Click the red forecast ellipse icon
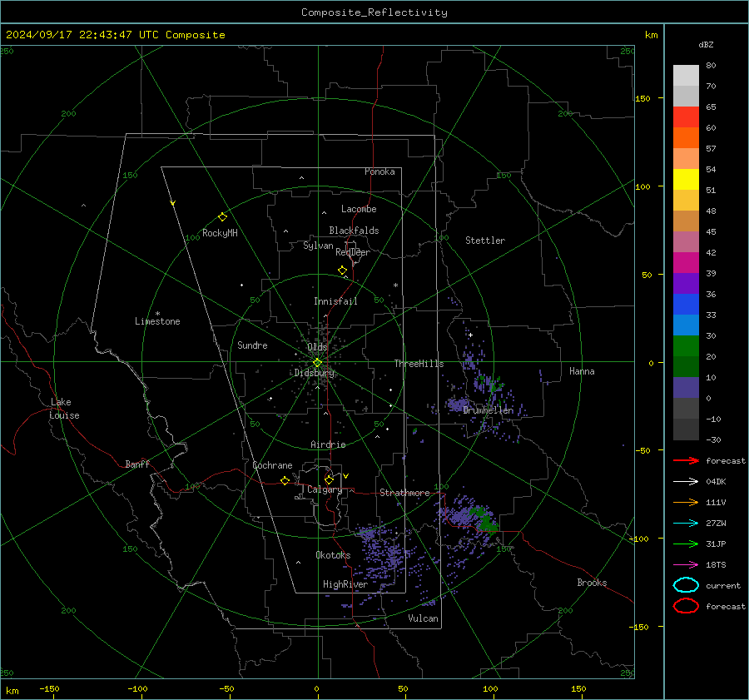This screenshot has width=749, height=700. click(686, 606)
